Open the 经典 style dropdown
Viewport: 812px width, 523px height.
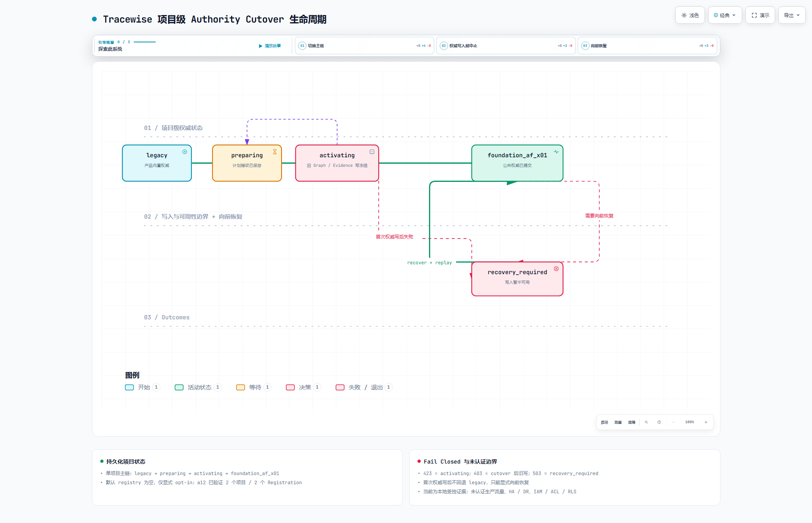coord(725,15)
